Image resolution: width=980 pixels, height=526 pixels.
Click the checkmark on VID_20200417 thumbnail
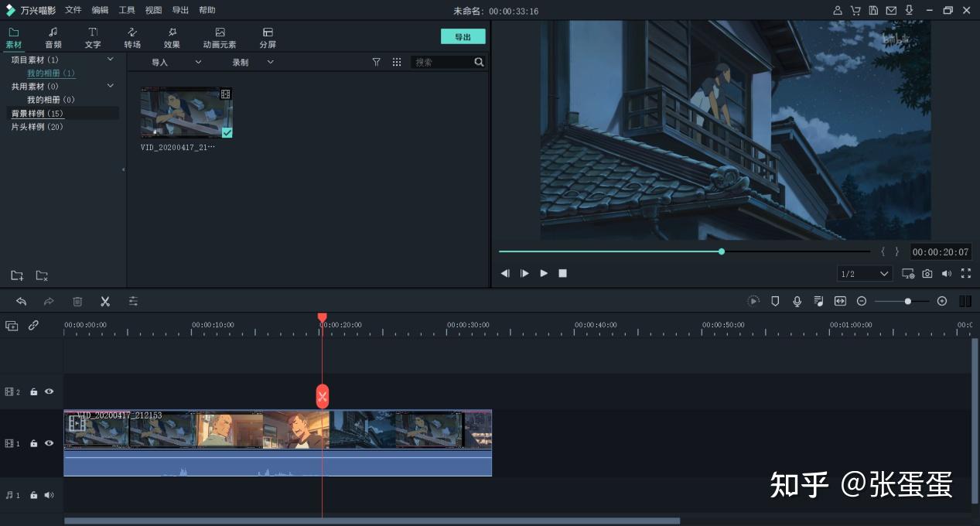click(x=227, y=132)
